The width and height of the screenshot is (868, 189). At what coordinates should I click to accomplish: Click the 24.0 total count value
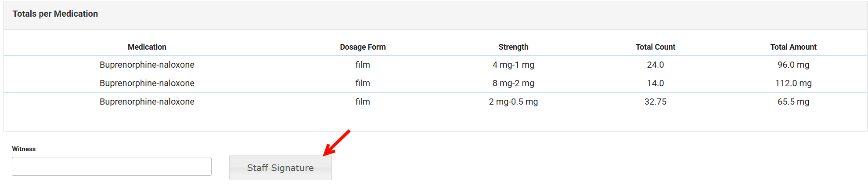point(655,65)
